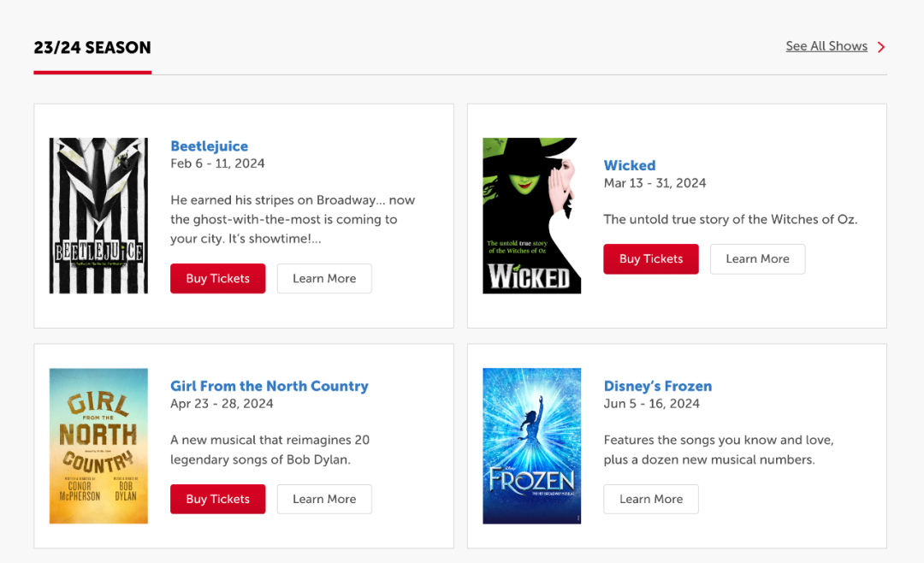This screenshot has height=563, width=924.
Task: Open the Wicked poster thumbnail
Action: point(531,216)
